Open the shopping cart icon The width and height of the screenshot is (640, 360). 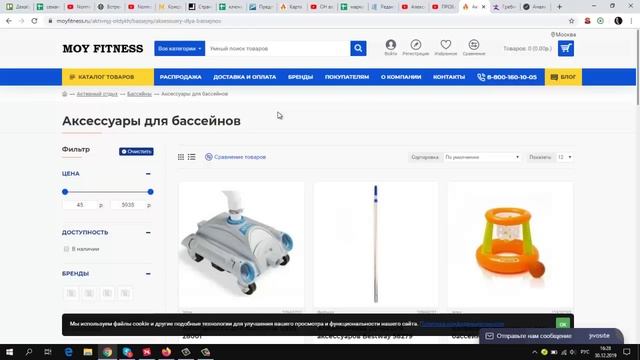click(x=566, y=49)
